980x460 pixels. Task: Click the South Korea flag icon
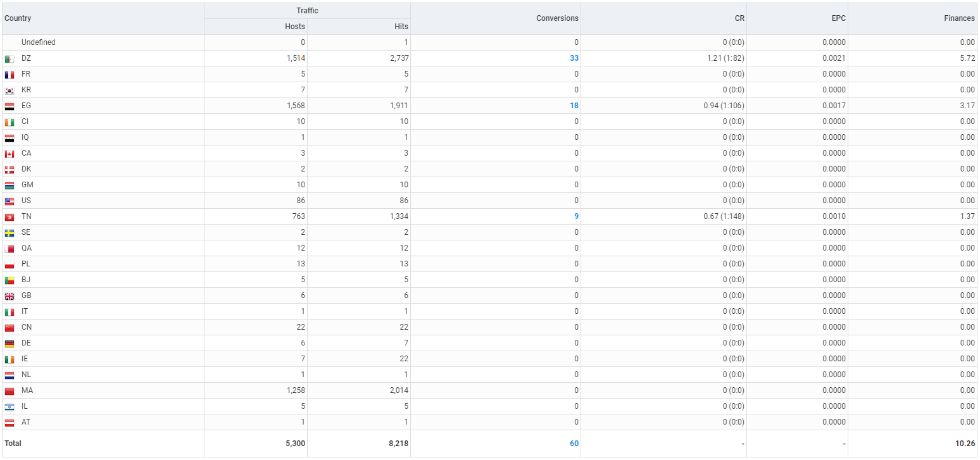point(9,90)
